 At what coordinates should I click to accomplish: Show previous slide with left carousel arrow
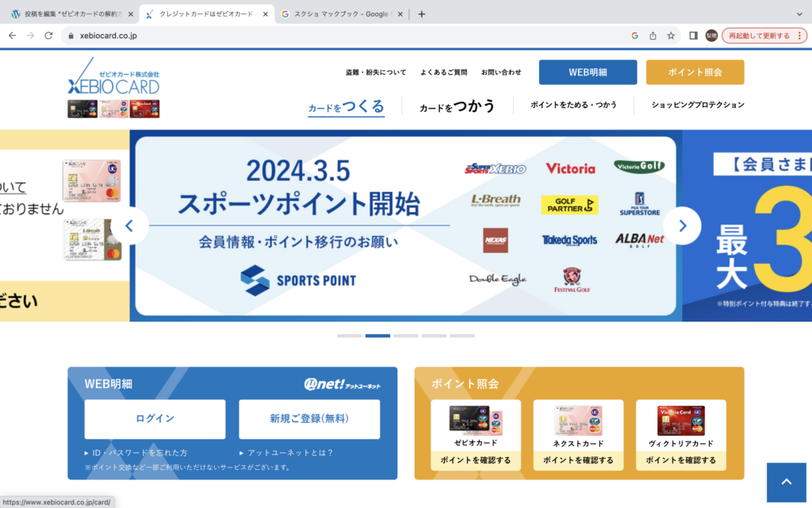coord(129,225)
